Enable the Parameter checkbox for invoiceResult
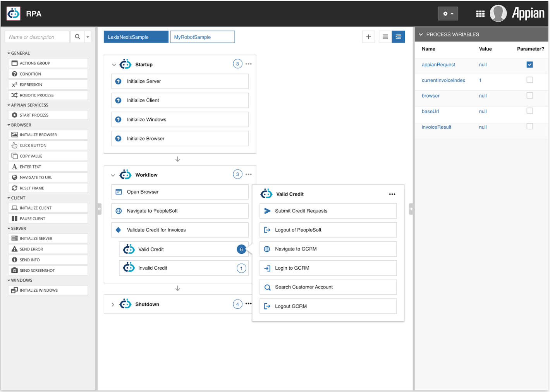The image size is (550, 392). tap(530, 126)
